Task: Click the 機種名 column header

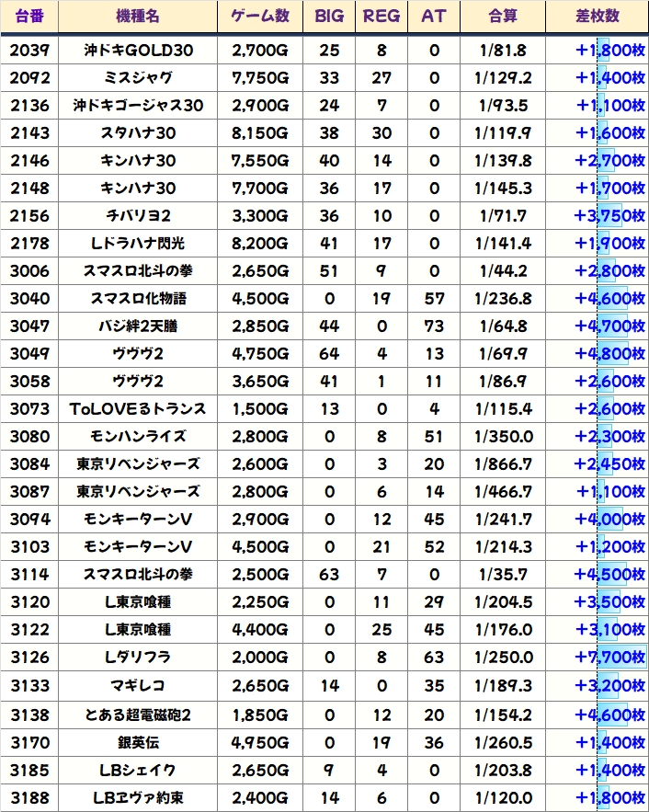Action: [x=137, y=17]
